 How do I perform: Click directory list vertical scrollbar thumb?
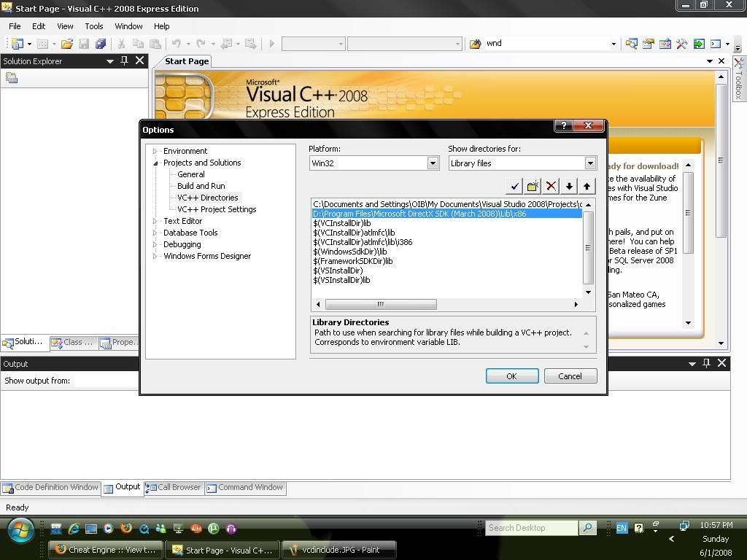(589, 248)
